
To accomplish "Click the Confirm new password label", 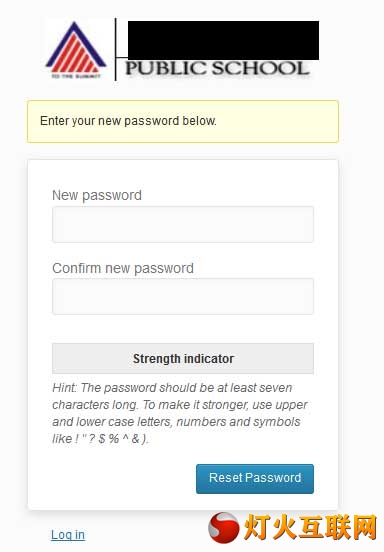I will pyautogui.click(x=123, y=268).
